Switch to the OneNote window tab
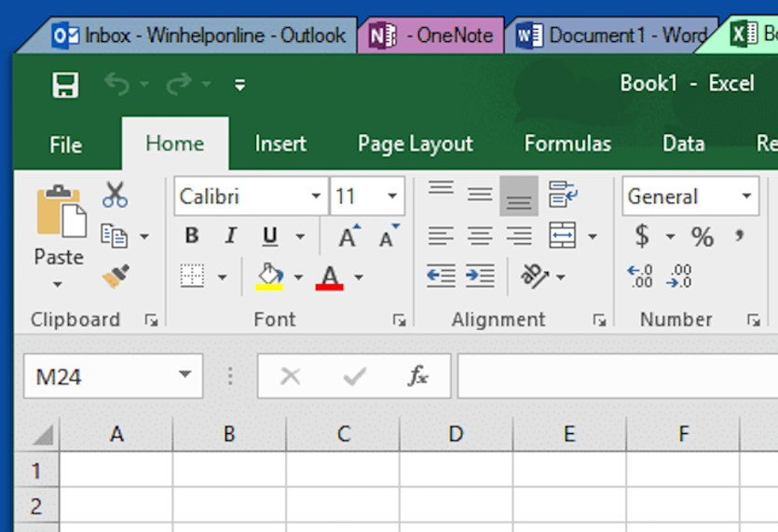This screenshot has width=778, height=532. point(430,35)
